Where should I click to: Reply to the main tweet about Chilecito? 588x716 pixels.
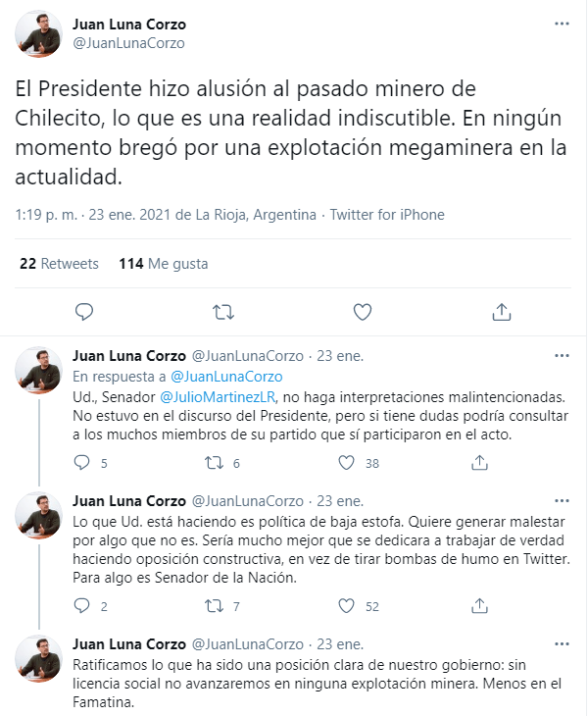point(84,312)
